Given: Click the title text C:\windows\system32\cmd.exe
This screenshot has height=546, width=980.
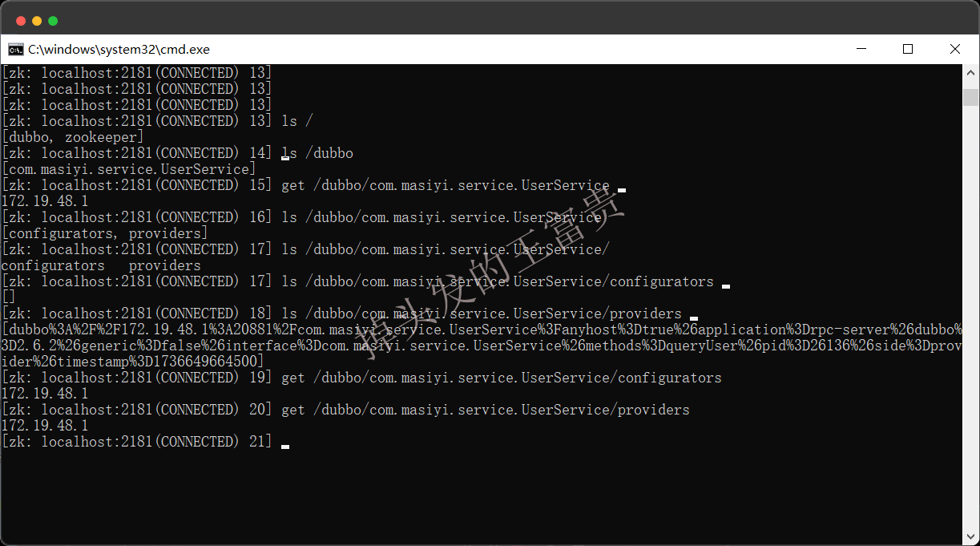Looking at the screenshot, I should point(119,49).
